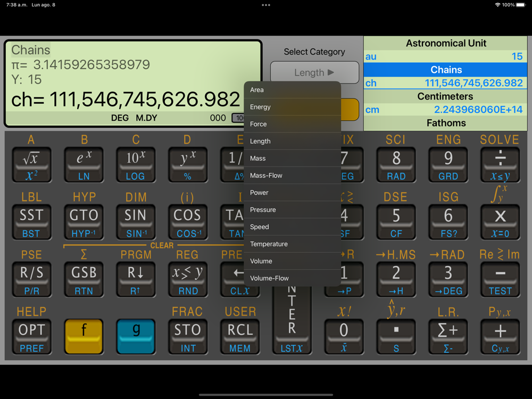Choose Power from the category list

(292, 193)
